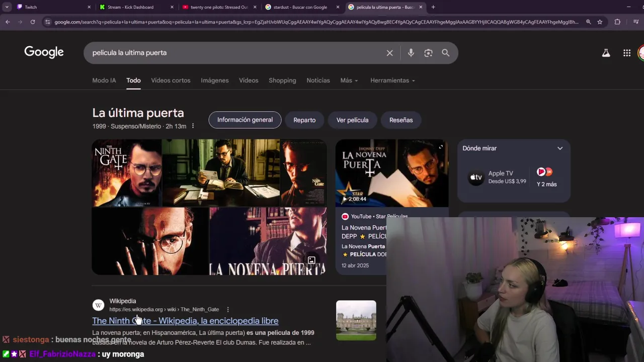Start voice search with the microphone icon
Image resolution: width=644 pixels, height=362 pixels.
[x=411, y=53]
